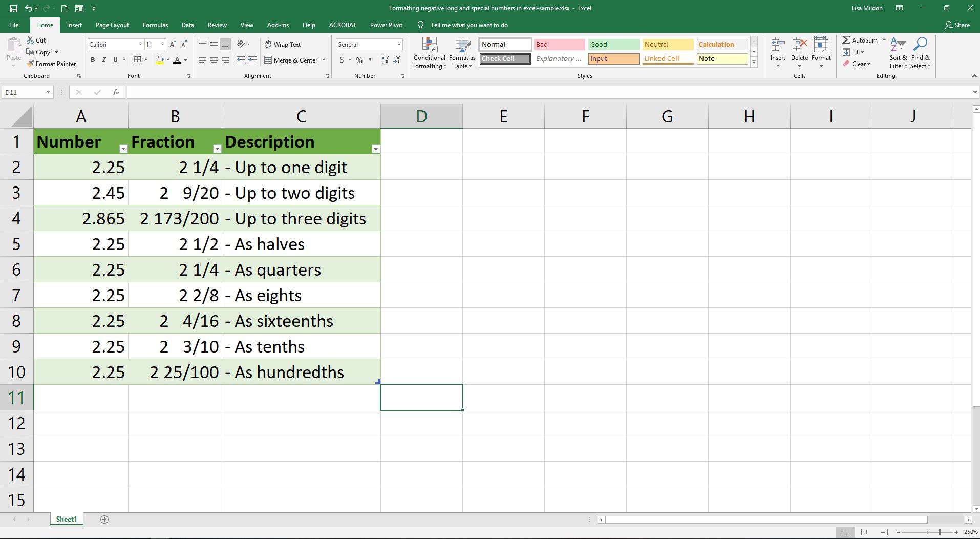Click the Decrease Font Size icon
The height and width of the screenshot is (539, 980).
[x=184, y=45]
